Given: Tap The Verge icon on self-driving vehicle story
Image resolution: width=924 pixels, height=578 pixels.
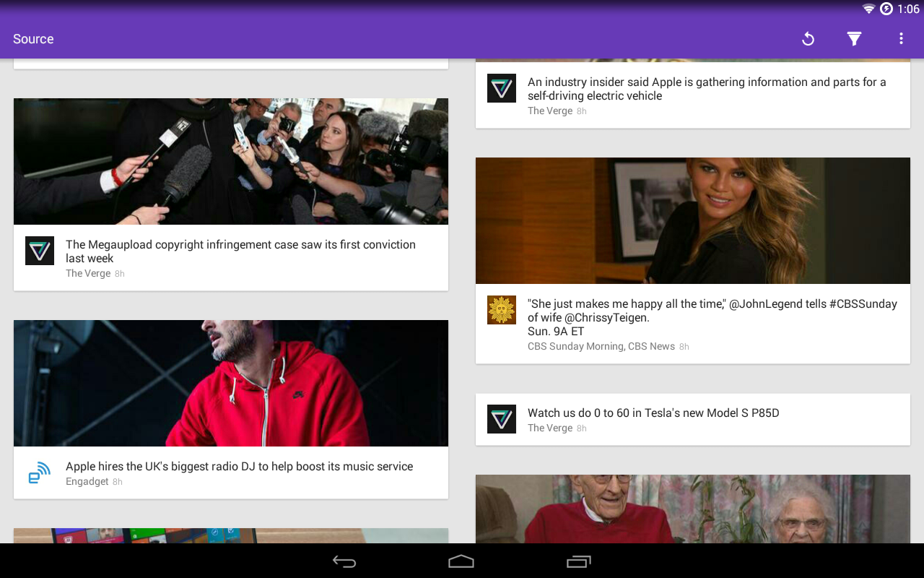Looking at the screenshot, I should point(502,87).
